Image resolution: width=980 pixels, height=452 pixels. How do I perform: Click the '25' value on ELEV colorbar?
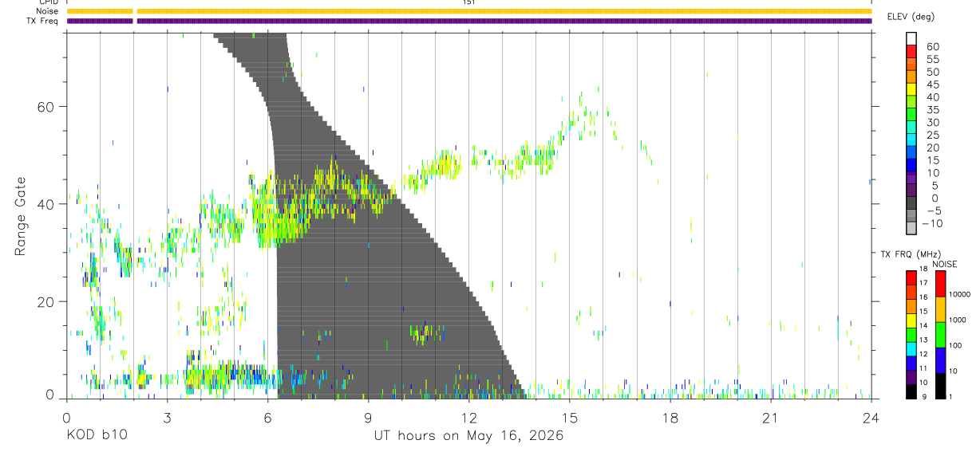point(933,136)
